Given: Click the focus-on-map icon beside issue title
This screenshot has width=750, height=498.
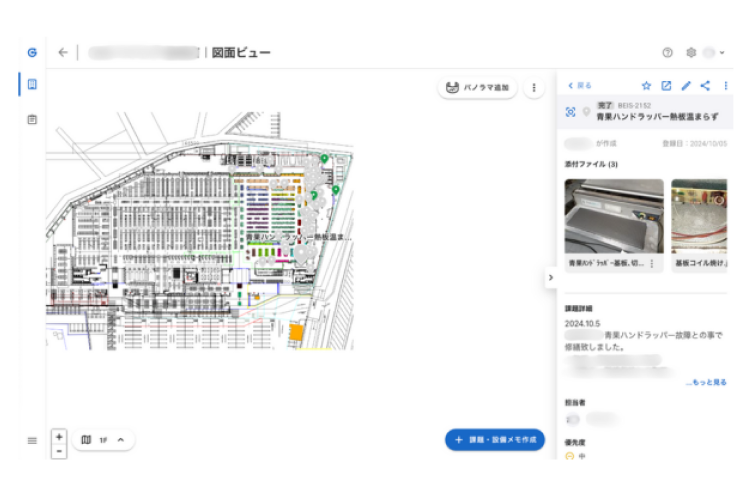Looking at the screenshot, I should (x=571, y=112).
